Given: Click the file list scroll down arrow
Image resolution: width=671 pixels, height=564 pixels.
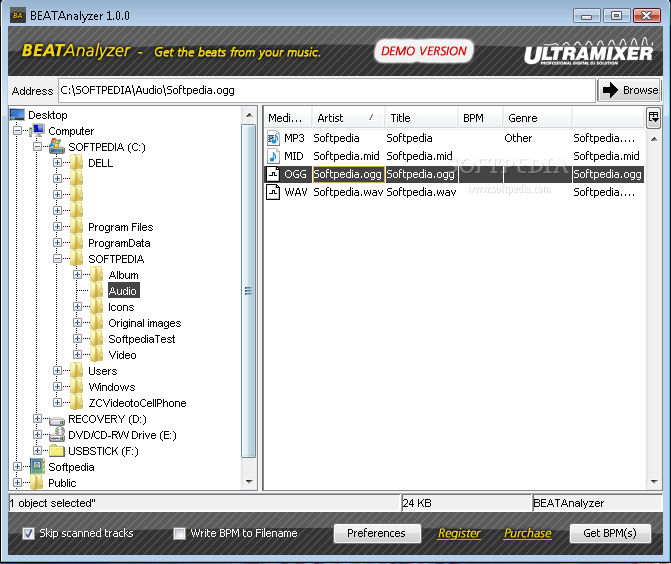Looking at the screenshot, I should pos(654,482).
